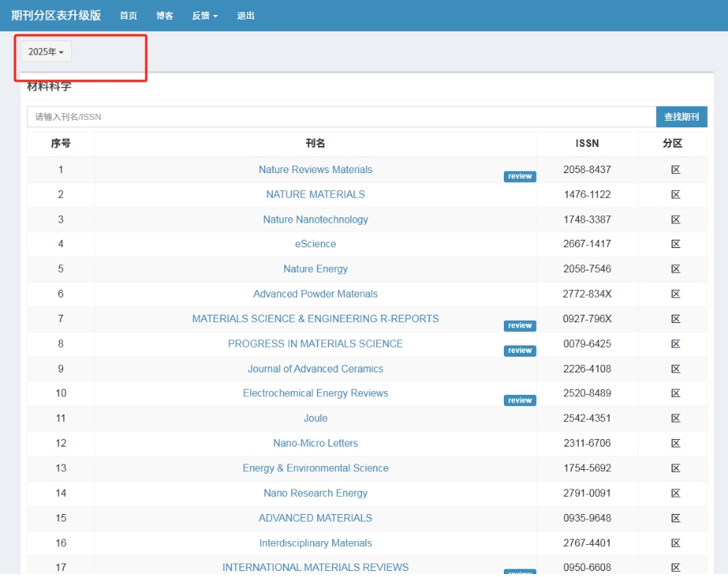728x577 pixels.
Task: Select ISSN 2791-0091 cell
Action: (x=587, y=493)
